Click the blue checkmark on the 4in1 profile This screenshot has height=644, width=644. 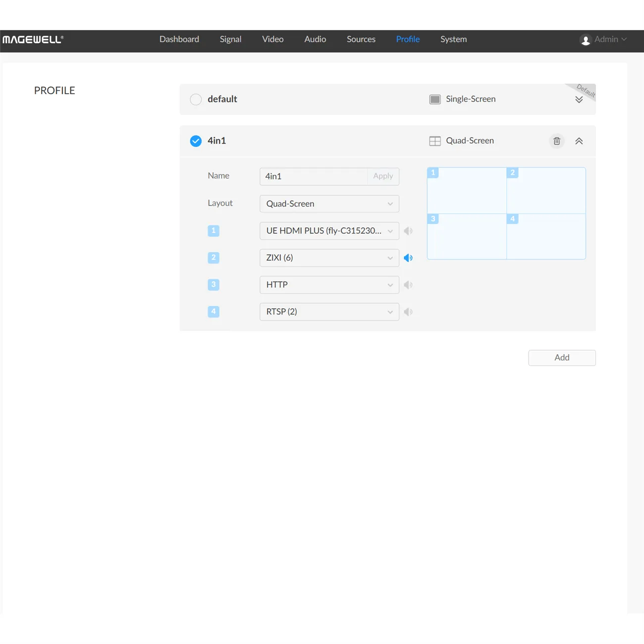point(196,141)
